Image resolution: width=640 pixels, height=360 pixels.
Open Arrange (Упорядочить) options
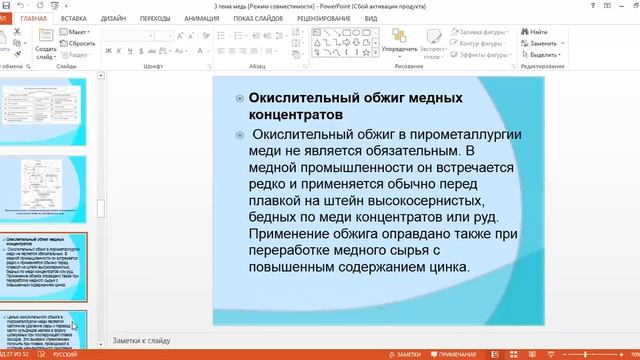pos(399,44)
